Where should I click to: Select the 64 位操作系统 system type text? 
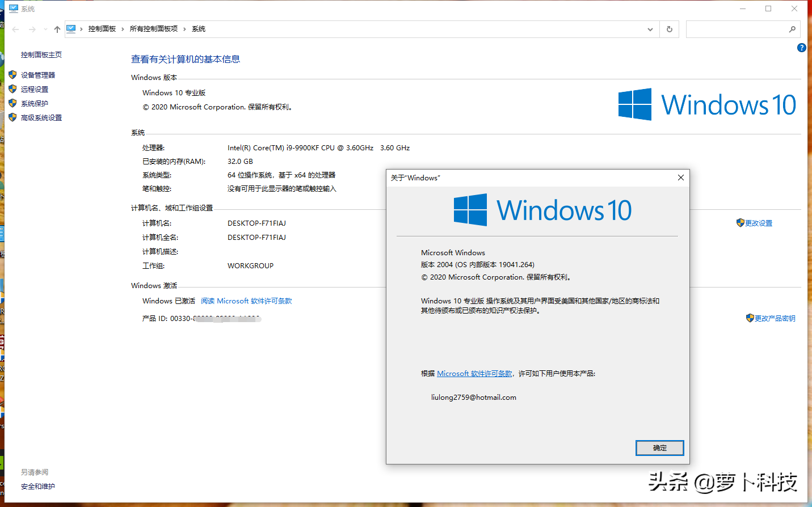(x=281, y=175)
